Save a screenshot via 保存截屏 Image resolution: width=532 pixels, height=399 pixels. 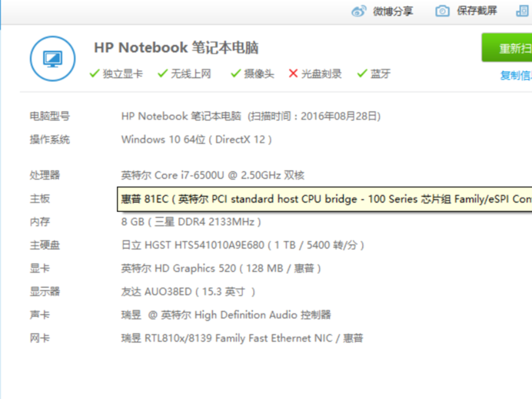point(477,11)
